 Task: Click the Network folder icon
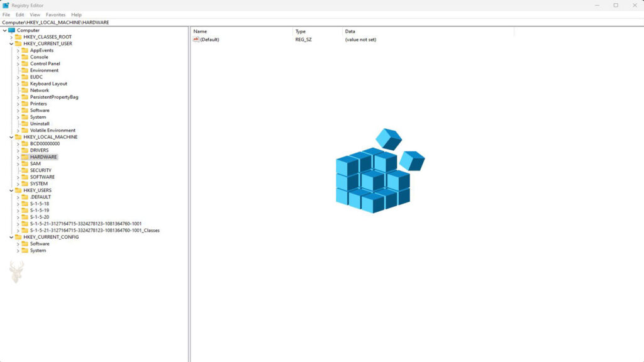tap(25, 90)
